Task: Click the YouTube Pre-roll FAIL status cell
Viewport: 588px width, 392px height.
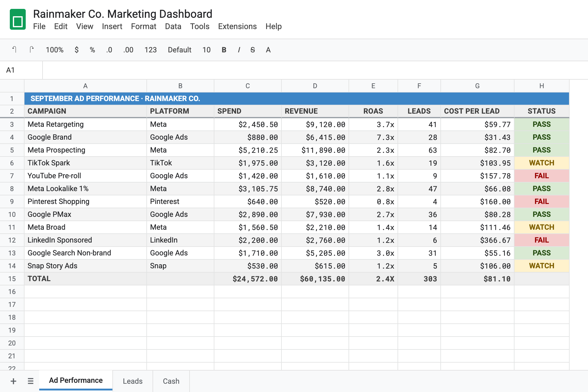Action: 542,176
